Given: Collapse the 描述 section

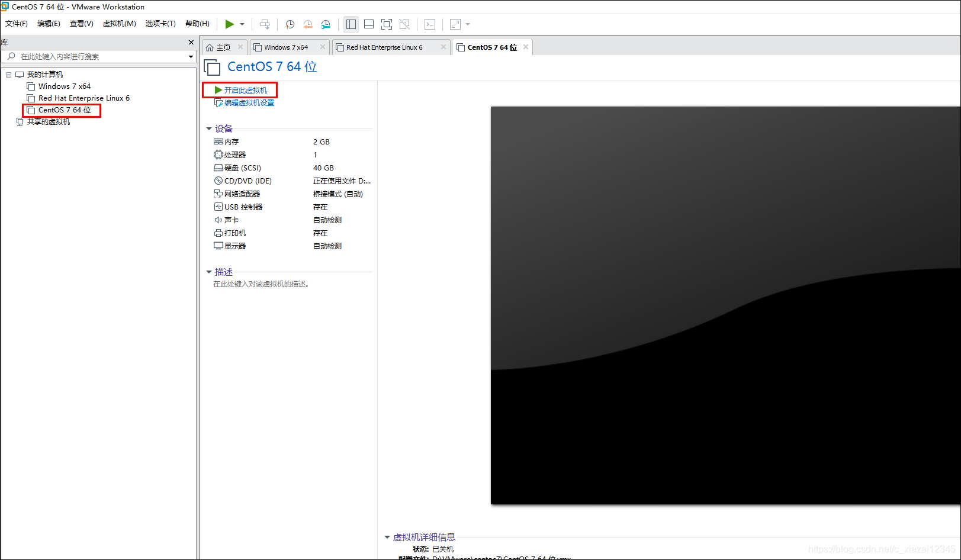Looking at the screenshot, I should tap(209, 272).
